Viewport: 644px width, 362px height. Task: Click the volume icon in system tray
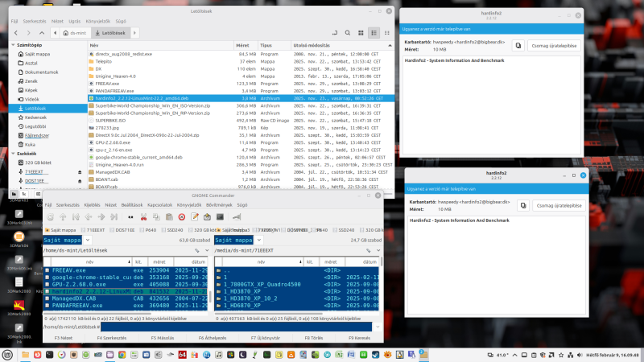(x=580, y=355)
